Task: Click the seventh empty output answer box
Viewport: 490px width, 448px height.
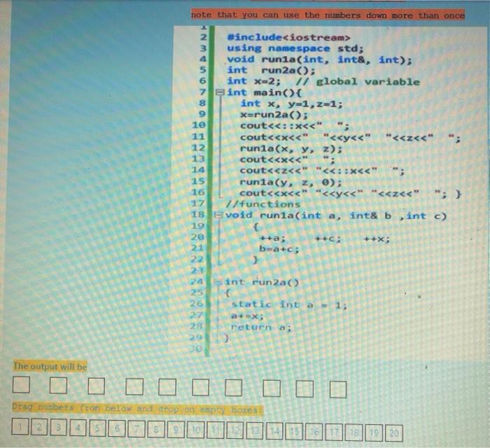Action: [x=233, y=388]
